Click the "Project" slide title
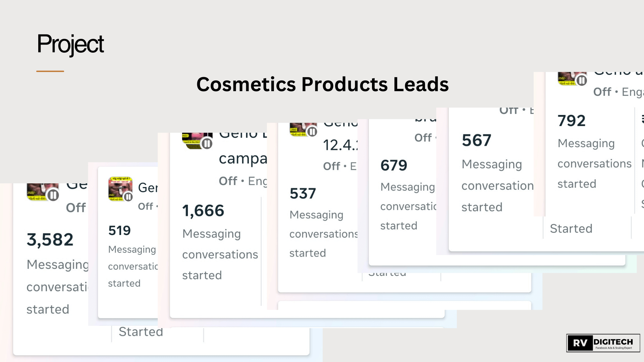 tap(70, 44)
